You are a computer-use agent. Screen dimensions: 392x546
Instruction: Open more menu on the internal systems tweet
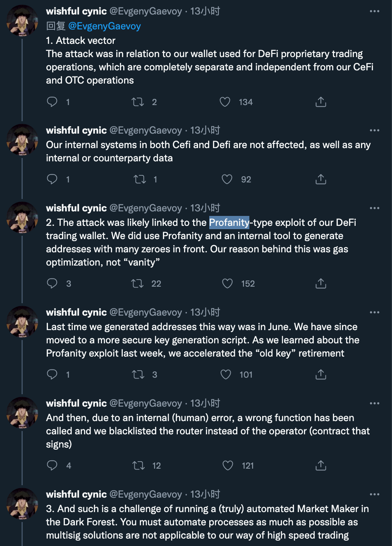pos(374,130)
